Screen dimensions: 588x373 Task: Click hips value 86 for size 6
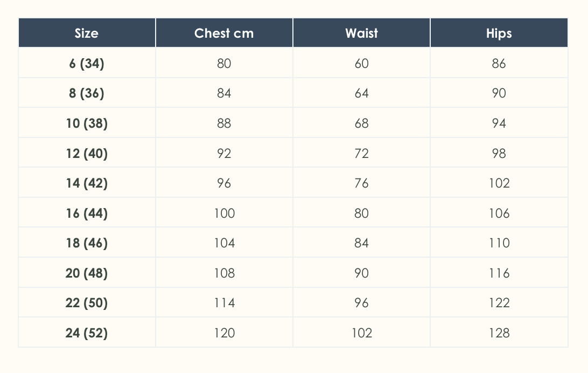(x=499, y=64)
